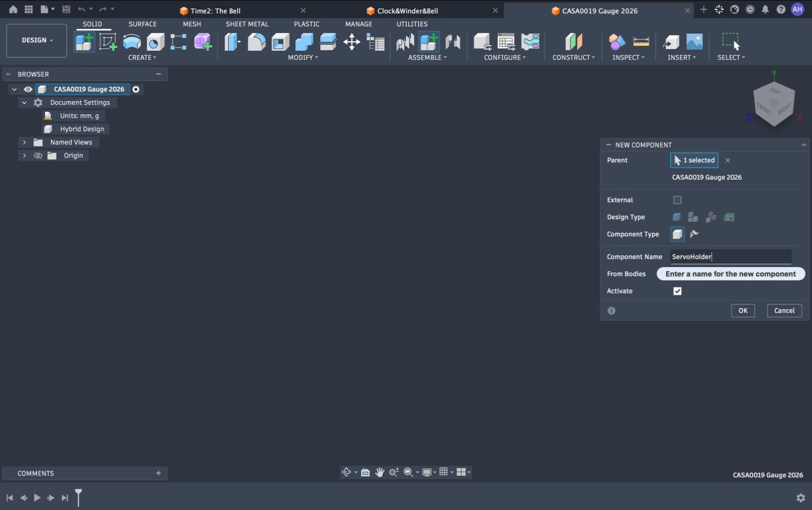The image size is (812, 510).
Task: Click the Midplane construct tool icon
Action: click(x=573, y=41)
